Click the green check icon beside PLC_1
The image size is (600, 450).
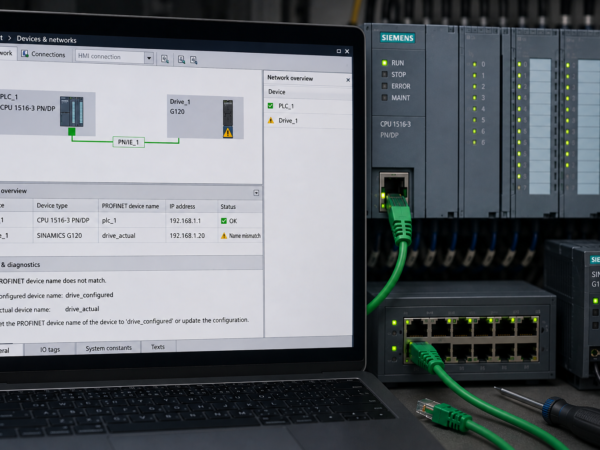click(271, 106)
